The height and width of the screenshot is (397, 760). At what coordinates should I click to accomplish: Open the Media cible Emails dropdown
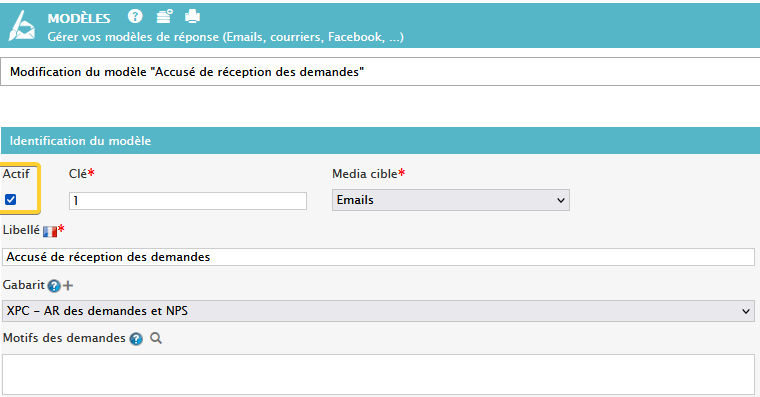coord(451,200)
